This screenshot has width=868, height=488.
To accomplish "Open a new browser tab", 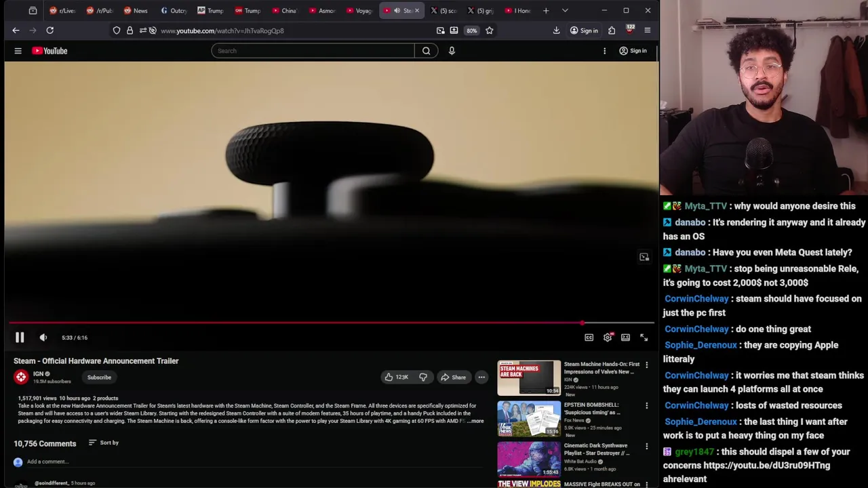I will pos(546,11).
